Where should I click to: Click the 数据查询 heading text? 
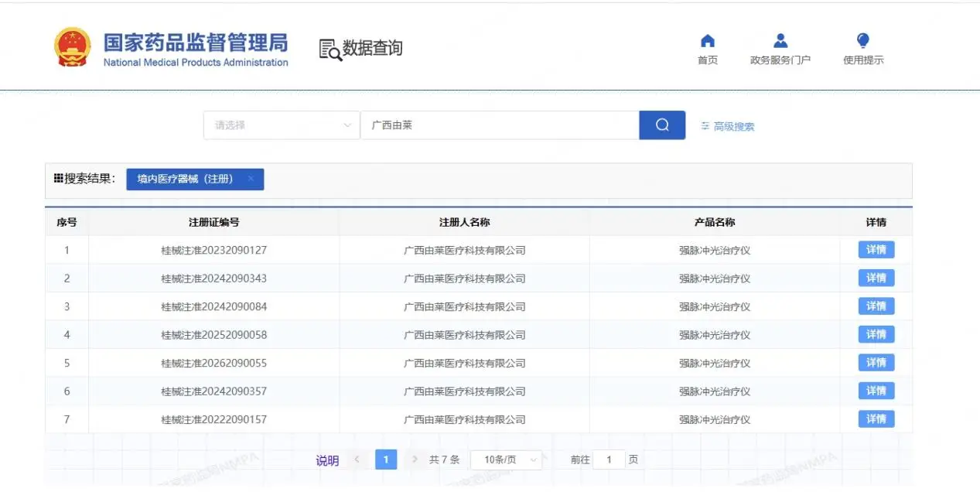pos(373,49)
